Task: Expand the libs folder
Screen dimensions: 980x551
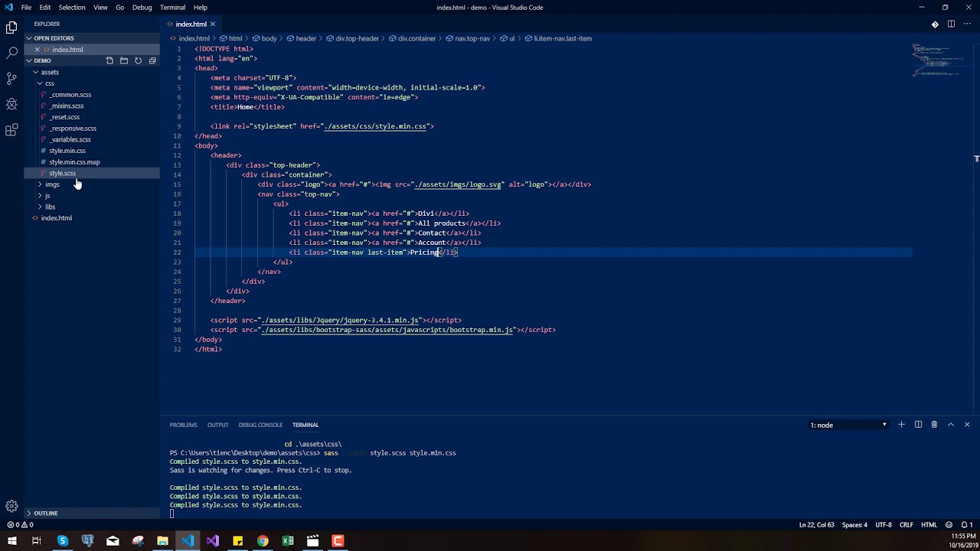Action: click(50, 207)
